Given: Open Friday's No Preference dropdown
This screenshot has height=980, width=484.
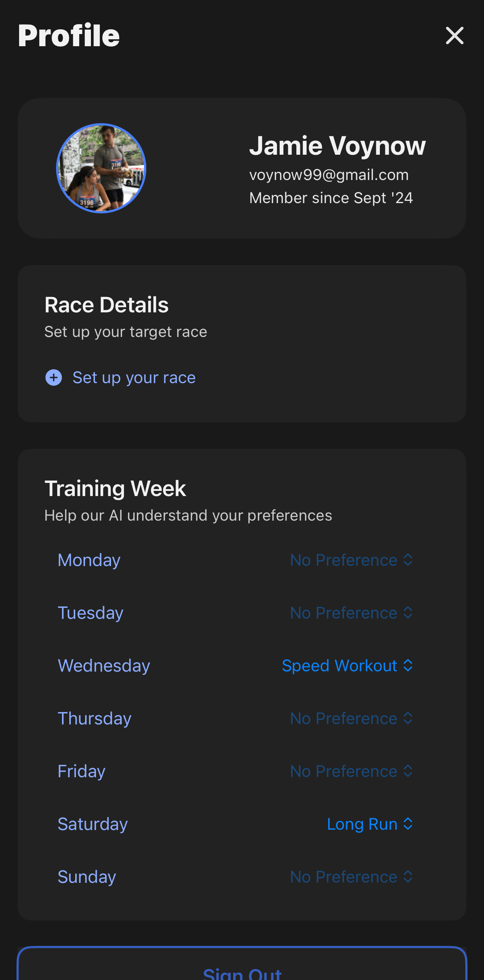Looking at the screenshot, I should [351, 771].
